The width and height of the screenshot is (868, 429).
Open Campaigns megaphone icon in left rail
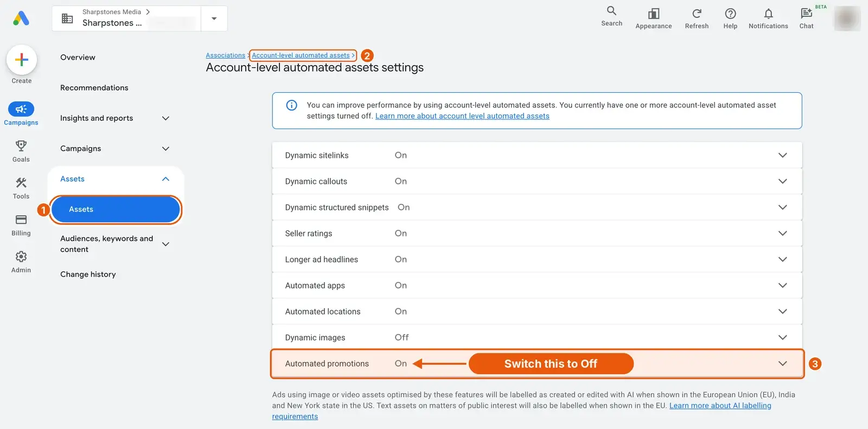coord(21,109)
